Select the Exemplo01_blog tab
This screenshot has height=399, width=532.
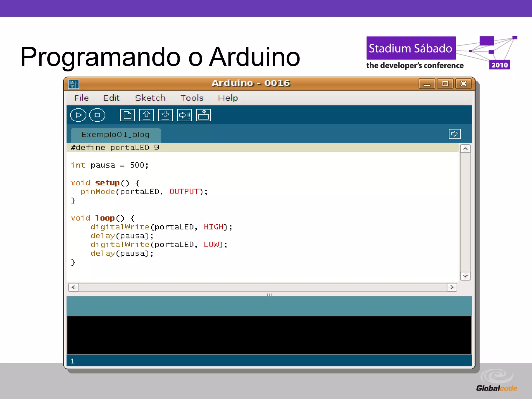tap(116, 135)
